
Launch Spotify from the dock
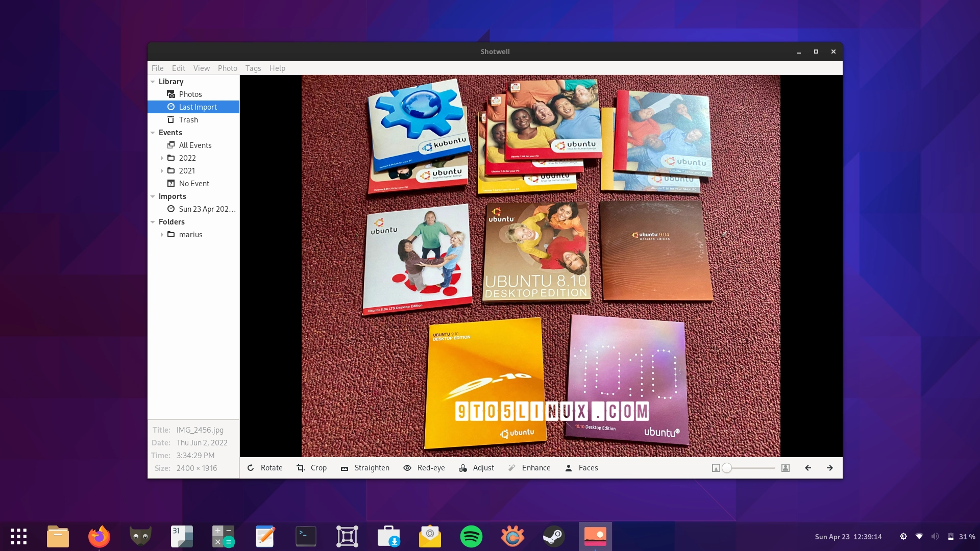pyautogui.click(x=471, y=536)
